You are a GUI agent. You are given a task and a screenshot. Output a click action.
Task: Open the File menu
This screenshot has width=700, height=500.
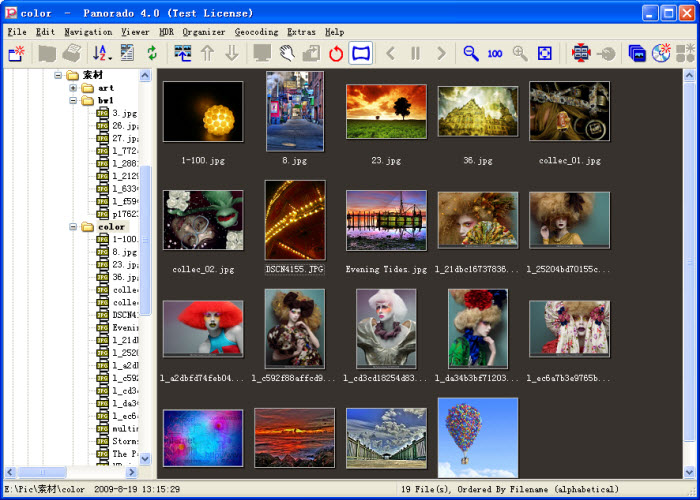(17, 32)
